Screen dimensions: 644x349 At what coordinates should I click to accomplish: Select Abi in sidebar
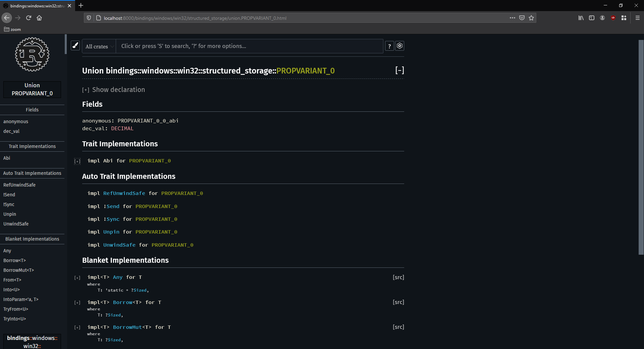pyautogui.click(x=7, y=158)
